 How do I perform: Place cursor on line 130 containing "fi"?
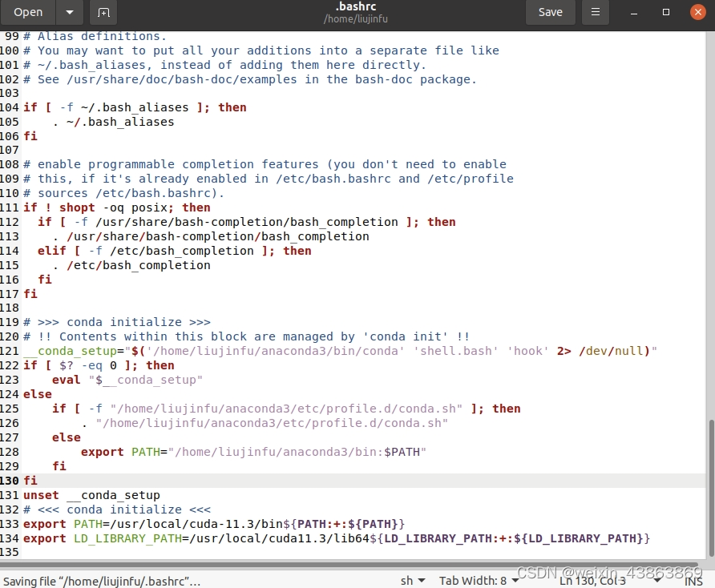(30, 480)
